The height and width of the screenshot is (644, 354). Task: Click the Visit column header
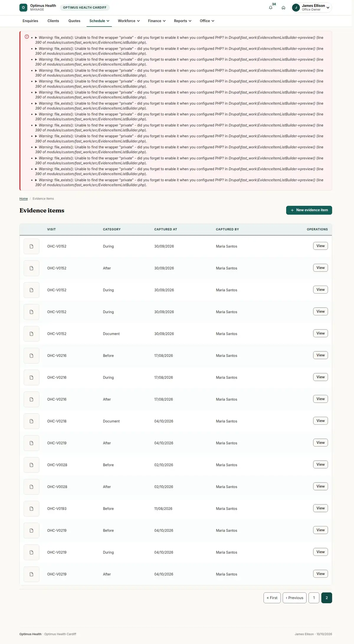pyautogui.click(x=51, y=229)
